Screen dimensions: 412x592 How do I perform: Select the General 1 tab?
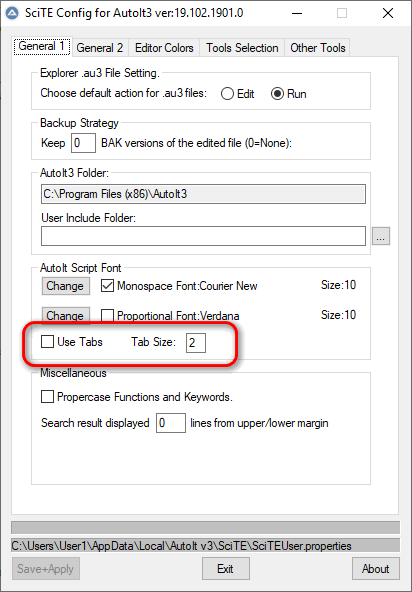pyautogui.click(x=42, y=46)
